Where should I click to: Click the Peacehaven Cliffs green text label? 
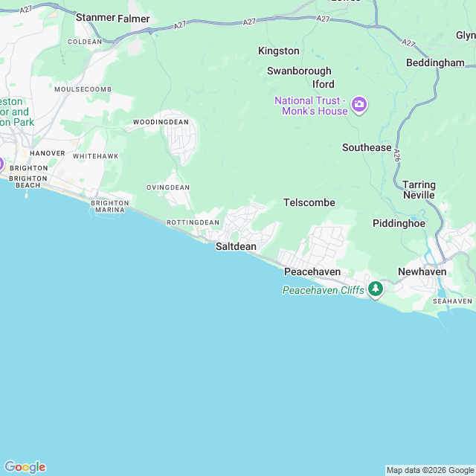click(x=323, y=291)
